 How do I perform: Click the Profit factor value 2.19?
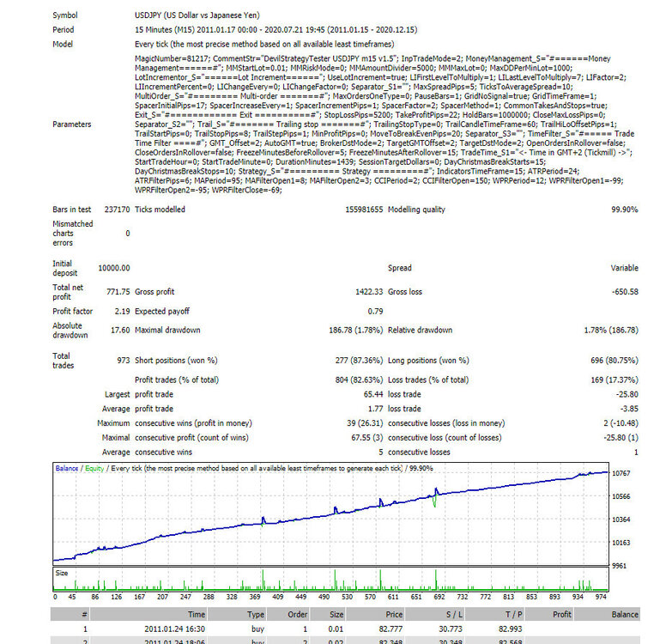pos(122,312)
